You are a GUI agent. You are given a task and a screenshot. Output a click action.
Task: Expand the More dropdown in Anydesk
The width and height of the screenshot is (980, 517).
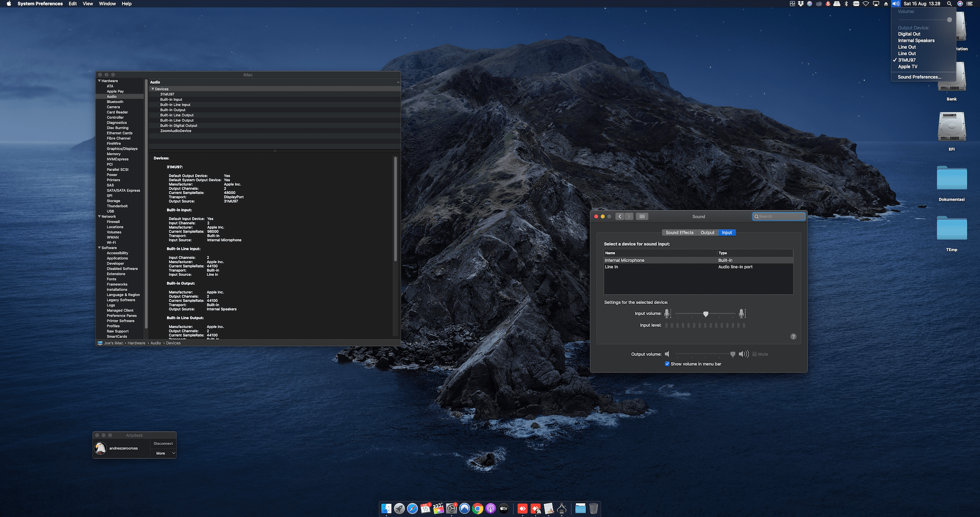(164, 453)
